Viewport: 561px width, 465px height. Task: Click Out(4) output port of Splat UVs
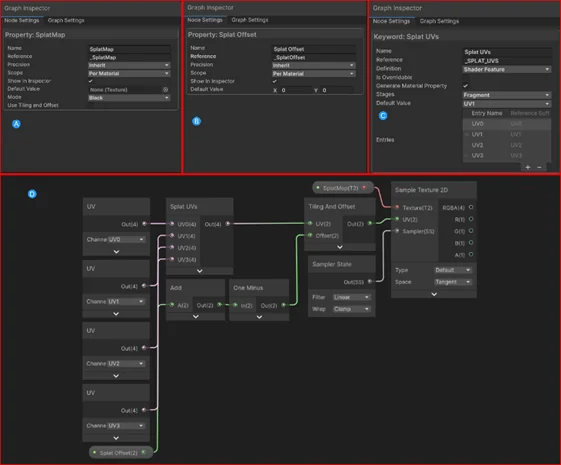pos(228,224)
